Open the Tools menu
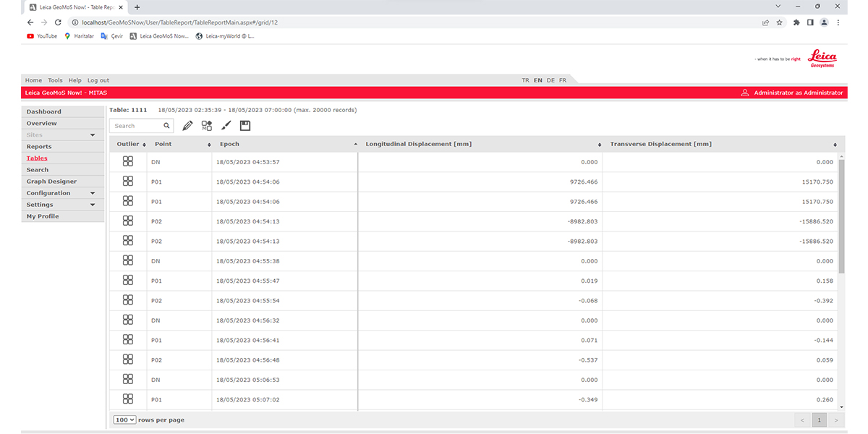This screenshot has width=868, height=434. pos(55,80)
